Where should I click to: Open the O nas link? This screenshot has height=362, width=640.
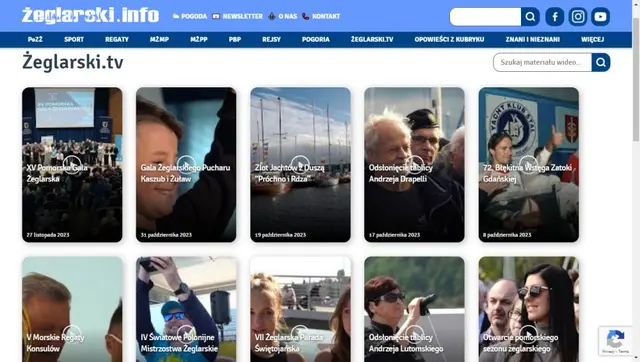coord(282,16)
